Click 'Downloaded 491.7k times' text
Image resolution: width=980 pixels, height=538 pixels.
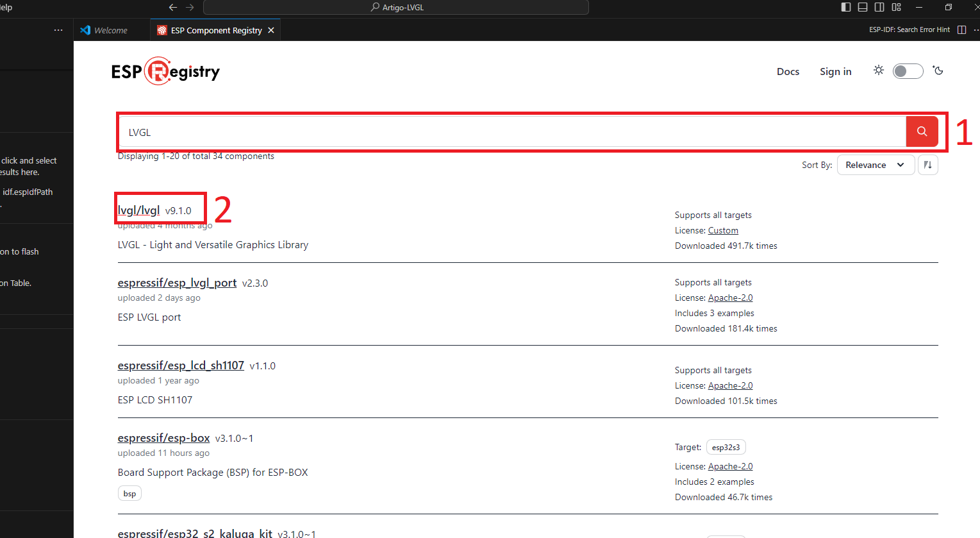(726, 246)
